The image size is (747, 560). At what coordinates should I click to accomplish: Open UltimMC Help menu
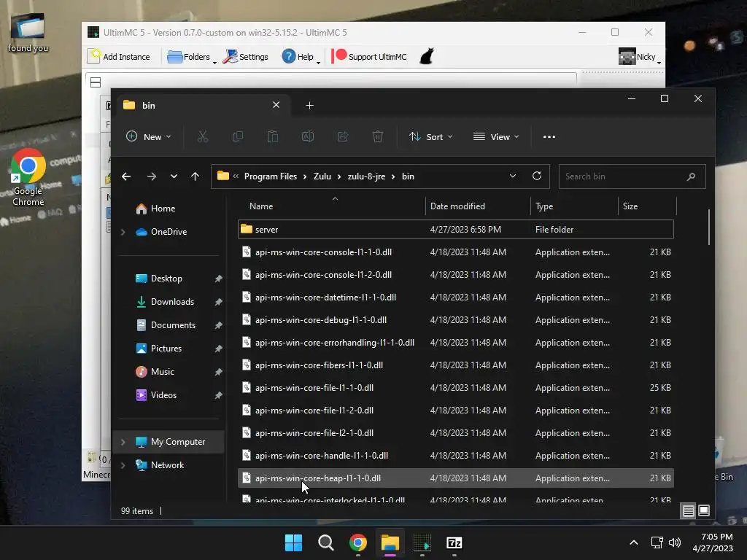click(300, 57)
